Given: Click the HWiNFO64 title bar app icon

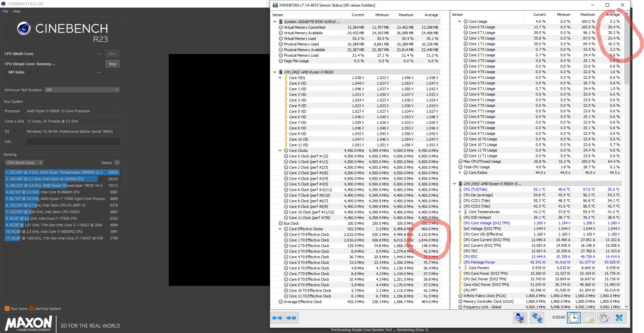Looking at the screenshot, I should coord(275,5).
